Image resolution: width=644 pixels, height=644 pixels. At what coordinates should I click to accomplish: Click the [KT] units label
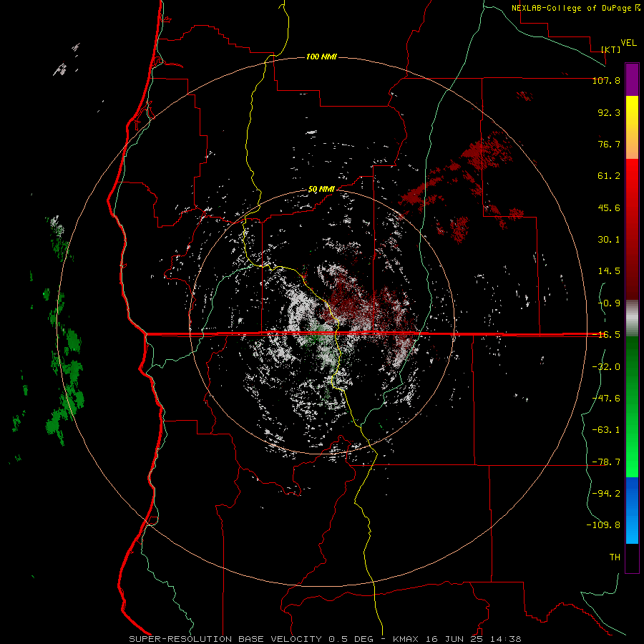[611, 49]
